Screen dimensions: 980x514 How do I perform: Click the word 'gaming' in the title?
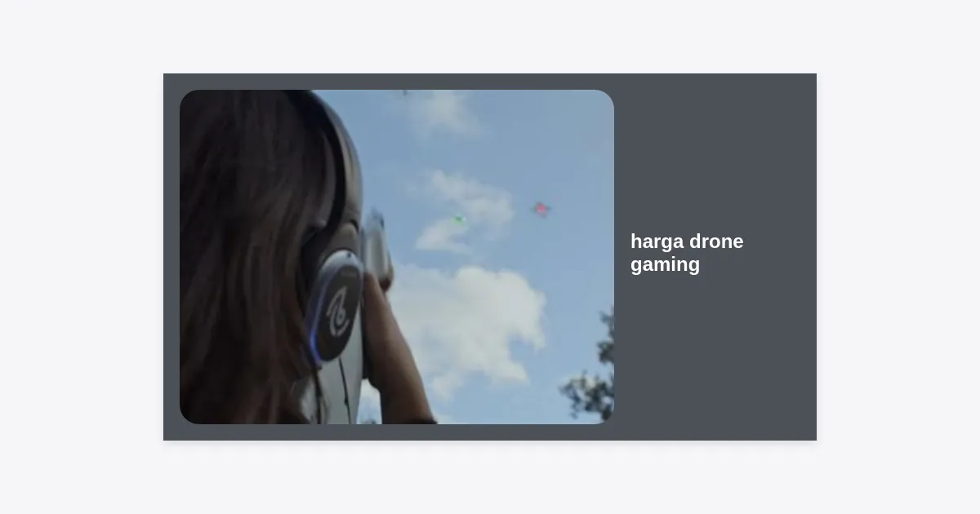click(x=665, y=264)
